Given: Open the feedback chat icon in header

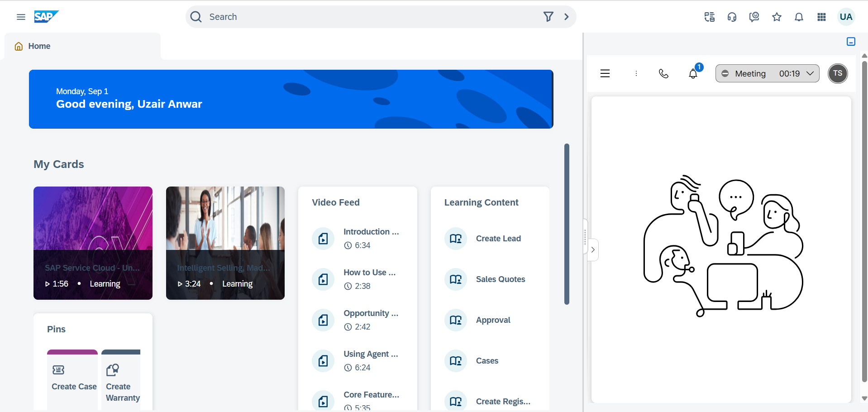Looking at the screenshot, I should coord(754,17).
